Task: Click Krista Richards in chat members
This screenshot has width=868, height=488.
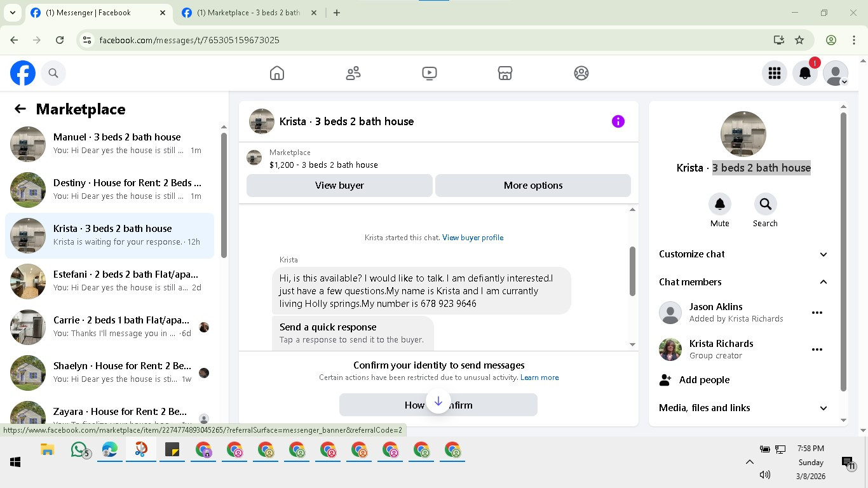Action: pyautogui.click(x=721, y=344)
